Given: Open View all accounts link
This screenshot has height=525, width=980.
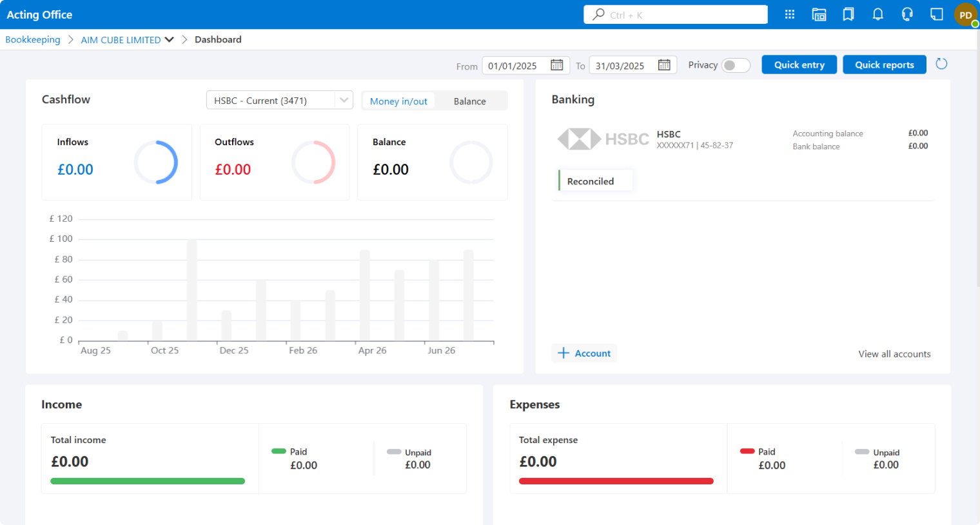Looking at the screenshot, I should [x=894, y=354].
